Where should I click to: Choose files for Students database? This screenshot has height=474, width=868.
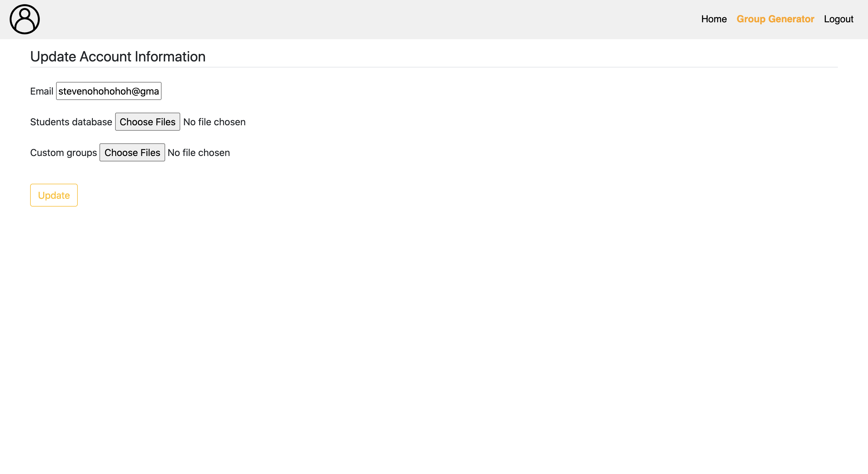click(x=147, y=122)
